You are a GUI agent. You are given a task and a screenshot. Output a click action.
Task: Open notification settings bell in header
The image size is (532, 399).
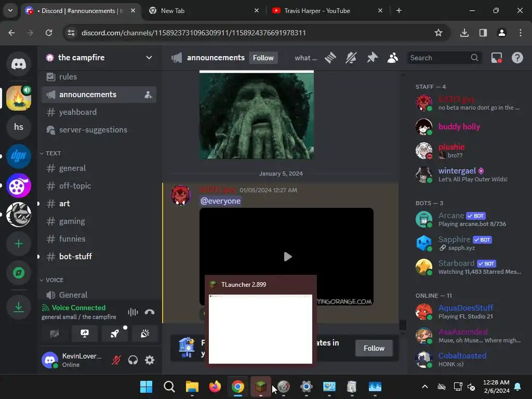click(351, 58)
